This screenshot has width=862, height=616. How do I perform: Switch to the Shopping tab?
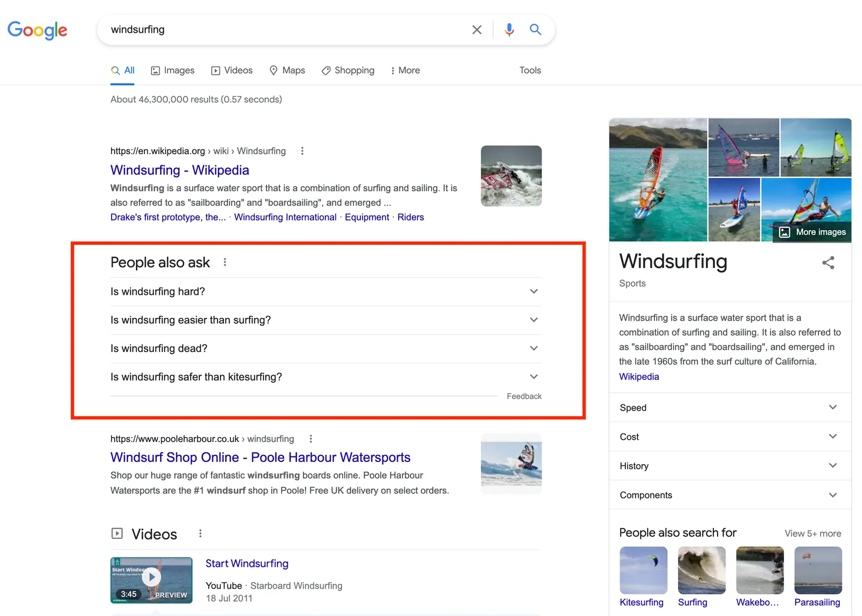pyautogui.click(x=347, y=71)
